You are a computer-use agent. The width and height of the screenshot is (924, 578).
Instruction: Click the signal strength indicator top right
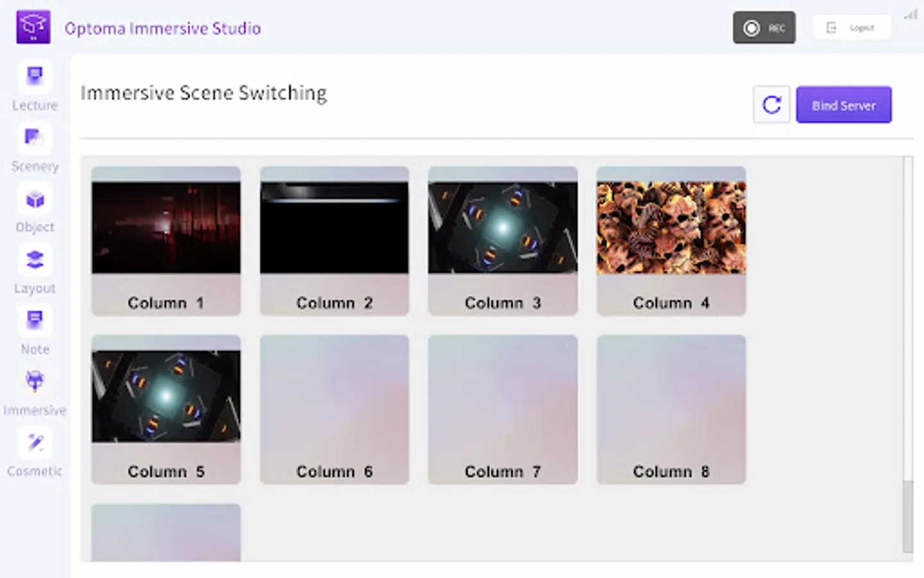point(911,15)
